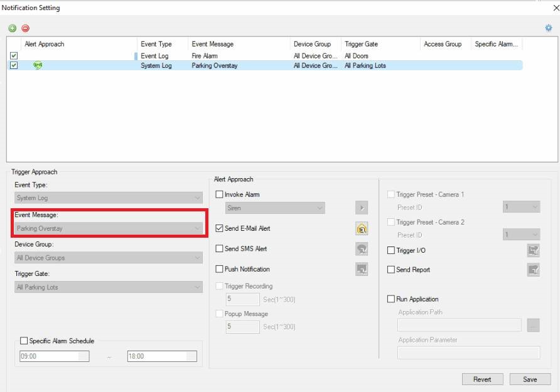Open the 18:00 end time spinner
560x392 pixels.
pos(191,356)
